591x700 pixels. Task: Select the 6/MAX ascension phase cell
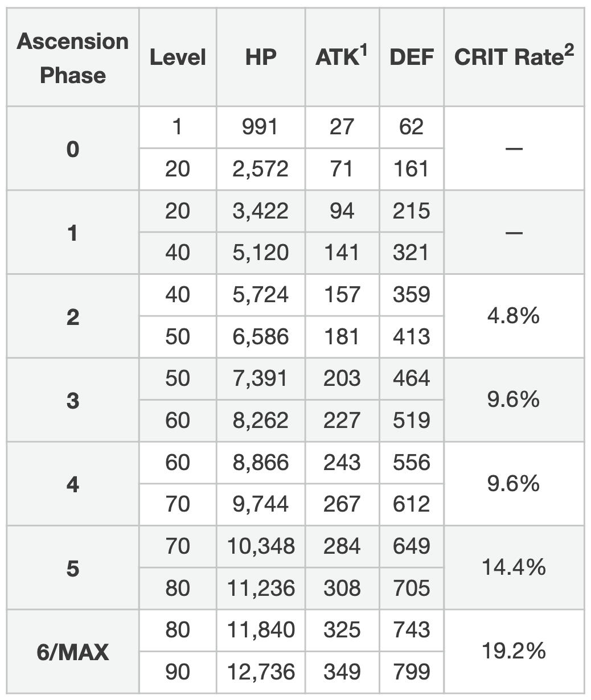pos(73,652)
